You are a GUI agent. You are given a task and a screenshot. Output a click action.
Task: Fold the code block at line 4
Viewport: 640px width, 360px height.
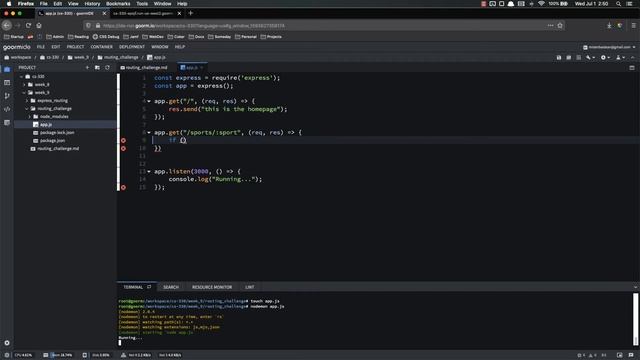(x=149, y=101)
